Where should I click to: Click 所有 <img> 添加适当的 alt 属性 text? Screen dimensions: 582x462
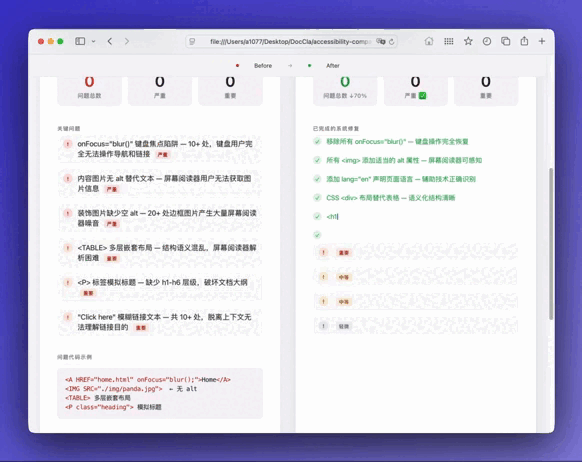[404, 160]
